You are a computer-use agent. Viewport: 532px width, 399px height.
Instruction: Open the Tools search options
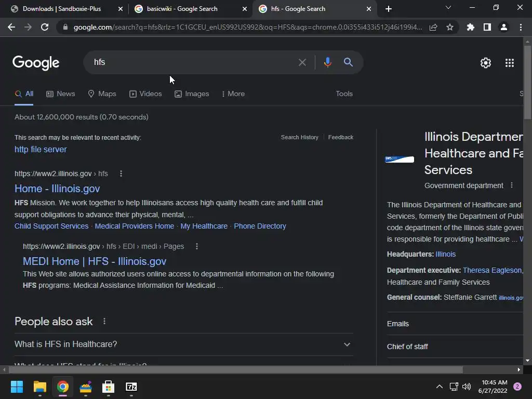coord(344,94)
